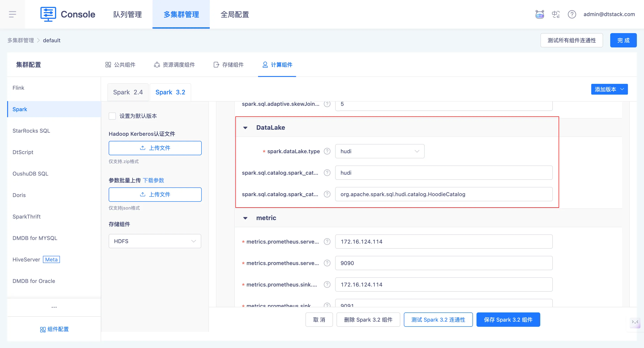Click the language switch icon
Image resolution: width=644 pixels, height=348 pixels.
coord(555,14)
